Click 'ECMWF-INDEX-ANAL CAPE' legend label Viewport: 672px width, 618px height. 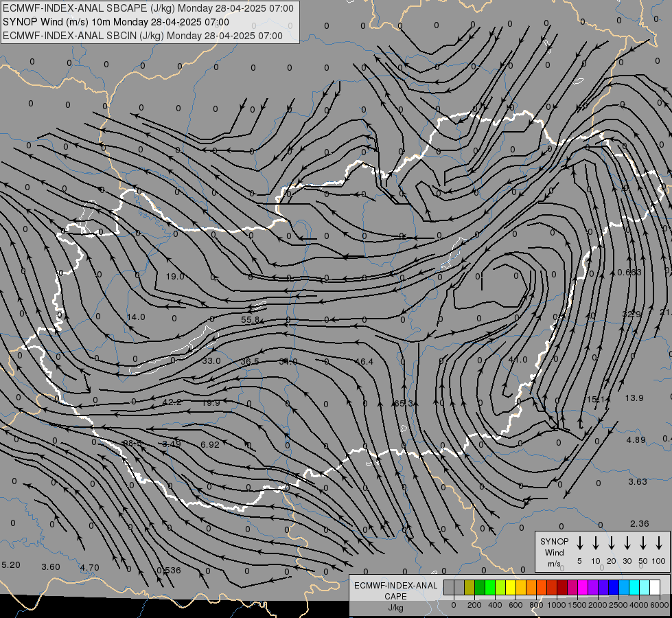(x=395, y=591)
